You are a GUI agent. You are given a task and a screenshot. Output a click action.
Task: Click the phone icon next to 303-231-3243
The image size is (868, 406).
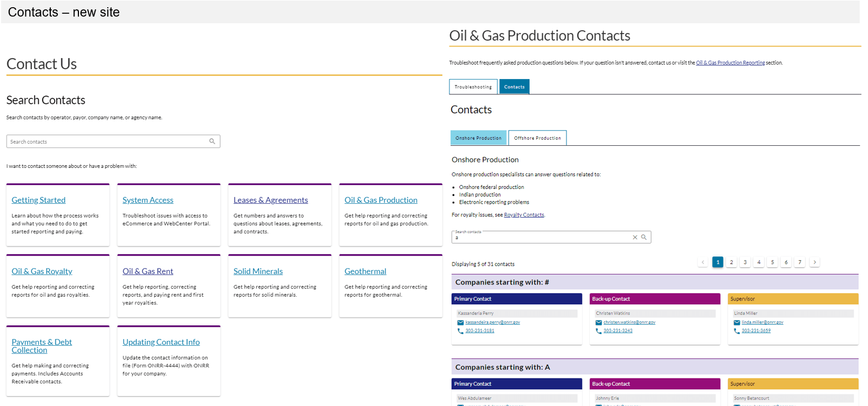[x=599, y=331]
